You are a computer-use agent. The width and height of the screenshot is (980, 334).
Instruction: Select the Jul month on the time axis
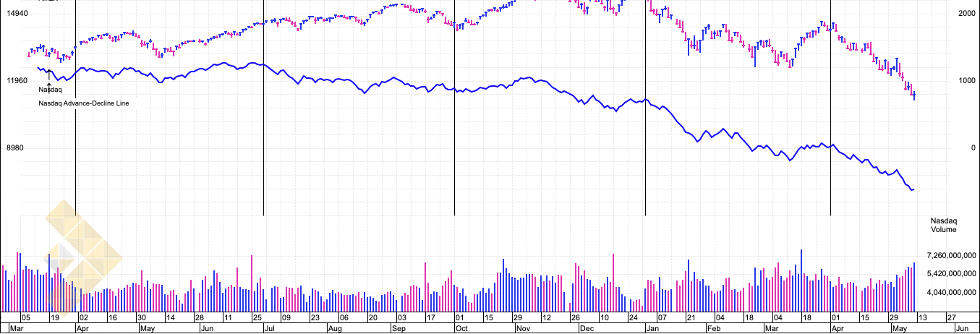click(270, 328)
